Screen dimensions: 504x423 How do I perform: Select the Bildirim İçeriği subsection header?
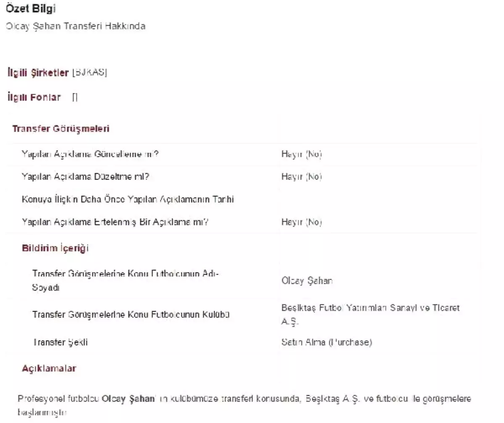55,248
